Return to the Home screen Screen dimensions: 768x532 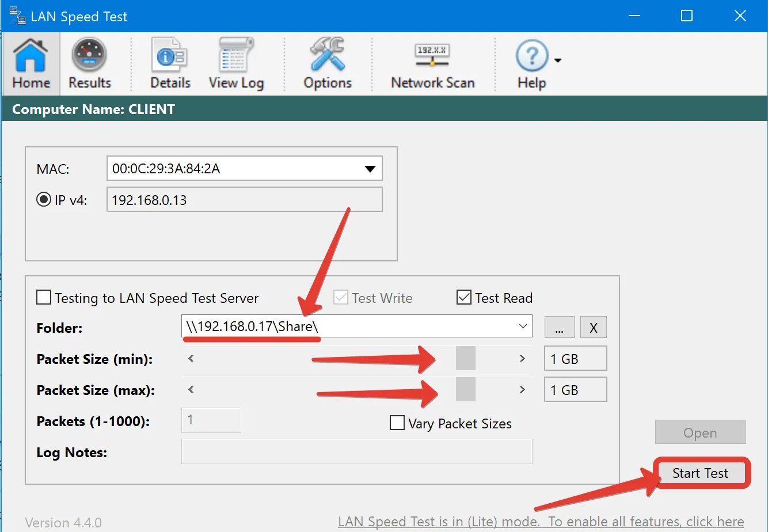tap(31, 63)
